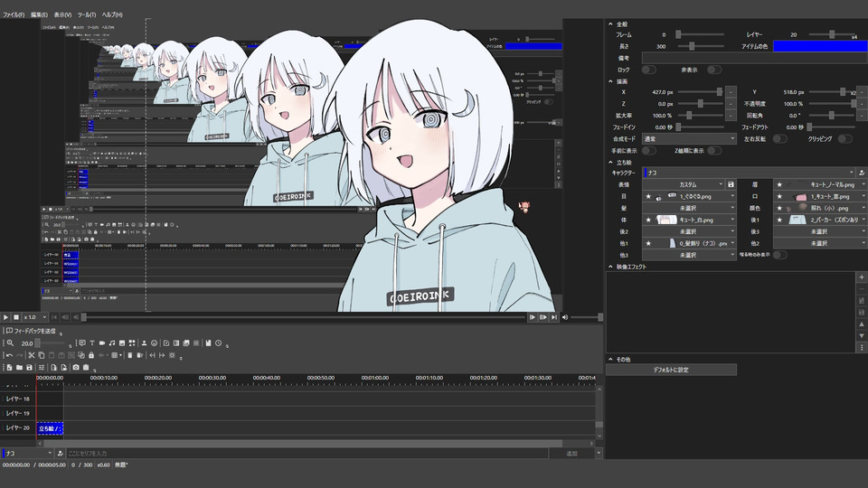Click the アイテムの色 blue color swatch
The height and width of the screenshot is (488, 868).
pos(820,46)
